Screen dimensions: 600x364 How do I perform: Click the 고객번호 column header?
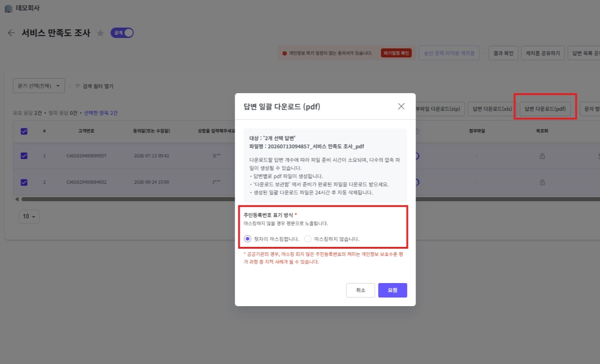point(86,131)
